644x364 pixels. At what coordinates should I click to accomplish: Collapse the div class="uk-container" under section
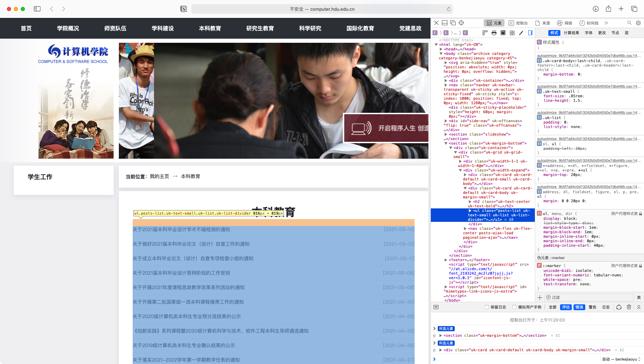point(451,148)
